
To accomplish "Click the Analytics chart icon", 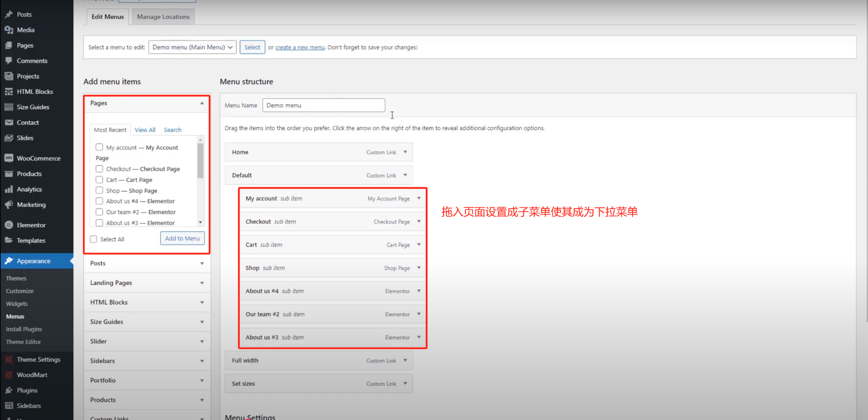I will point(9,189).
